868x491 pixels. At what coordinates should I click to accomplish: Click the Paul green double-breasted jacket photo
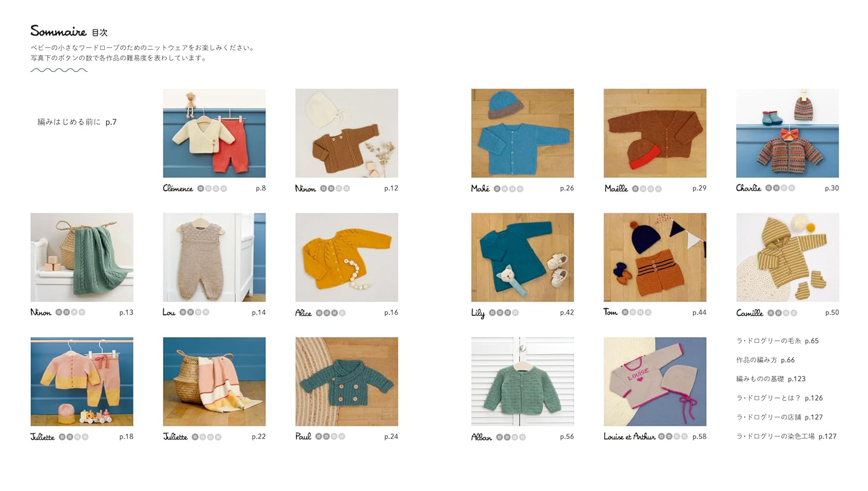pyautogui.click(x=347, y=382)
